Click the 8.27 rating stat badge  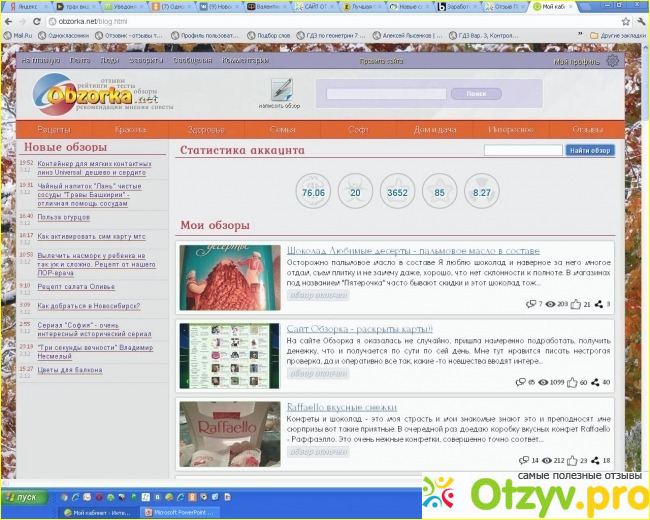click(482, 192)
